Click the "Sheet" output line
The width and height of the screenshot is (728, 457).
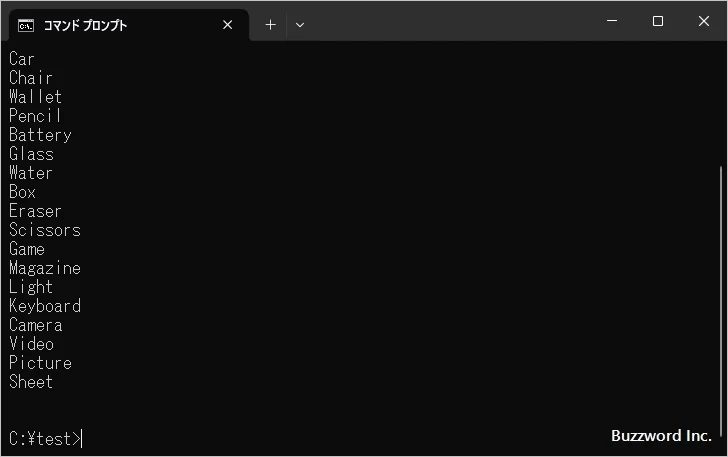coord(31,382)
